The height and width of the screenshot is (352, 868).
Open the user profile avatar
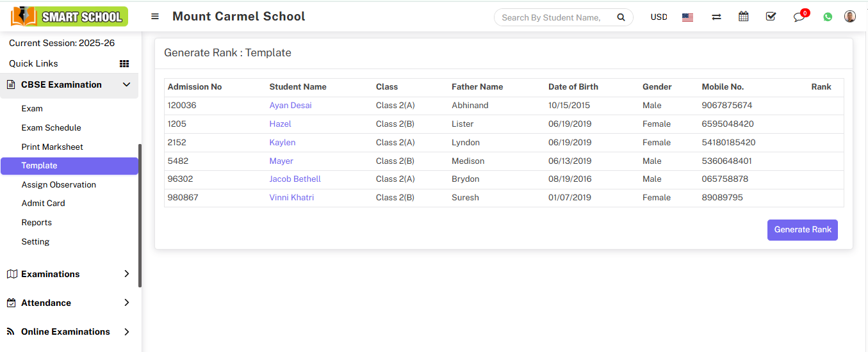pyautogui.click(x=850, y=17)
